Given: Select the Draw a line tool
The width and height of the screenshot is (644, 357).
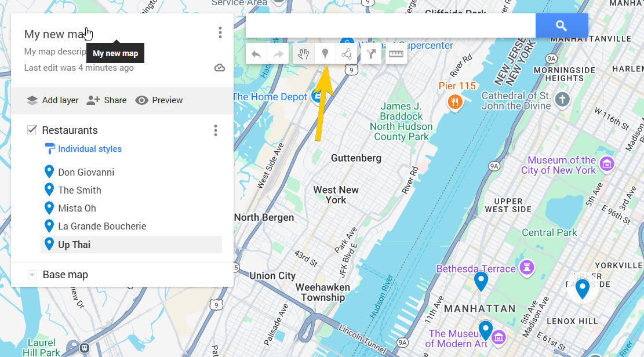Looking at the screenshot, I should (x=348, y=53).
